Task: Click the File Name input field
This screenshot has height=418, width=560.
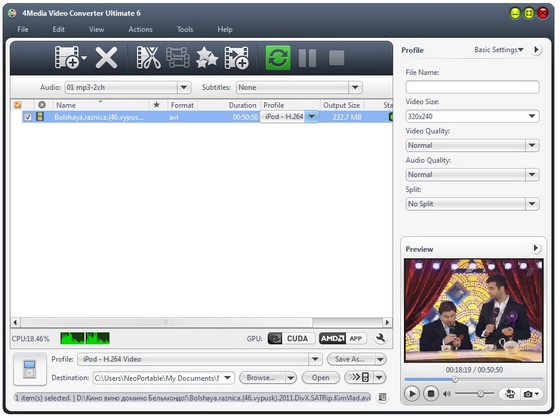Action: click(x=472, y=87)
